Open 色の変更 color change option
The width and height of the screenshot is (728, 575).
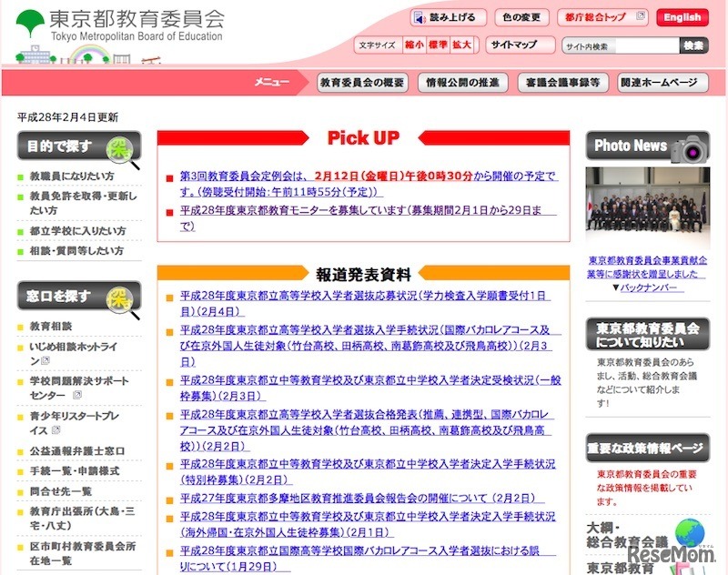(x=521, y=17)
